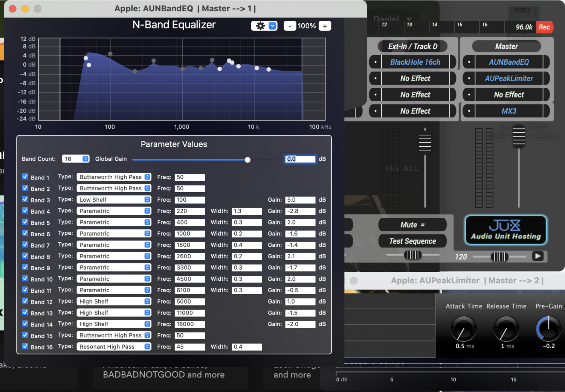Click the Release Time knob in AUPeakLimiter
Viewport: 565px width, 392px height.
(506, 328)
